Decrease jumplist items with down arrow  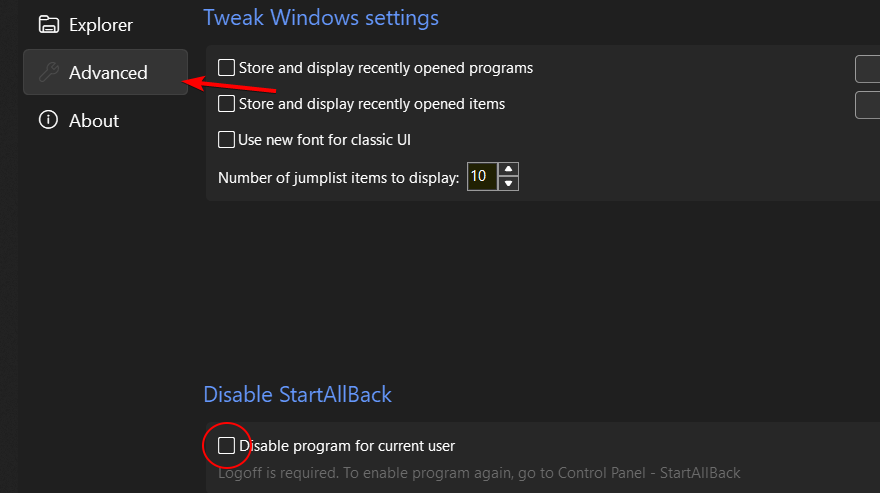508,184
